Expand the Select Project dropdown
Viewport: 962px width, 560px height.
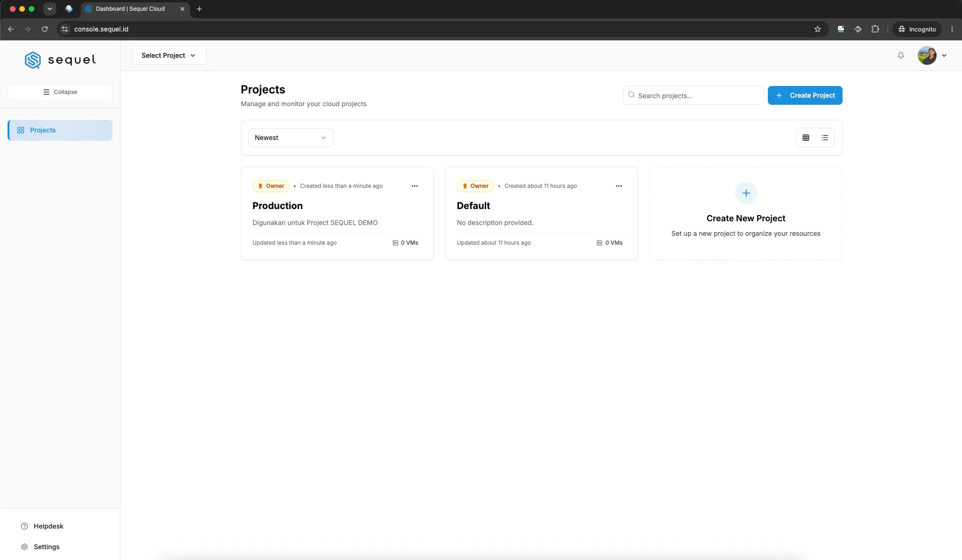[169, 55]
